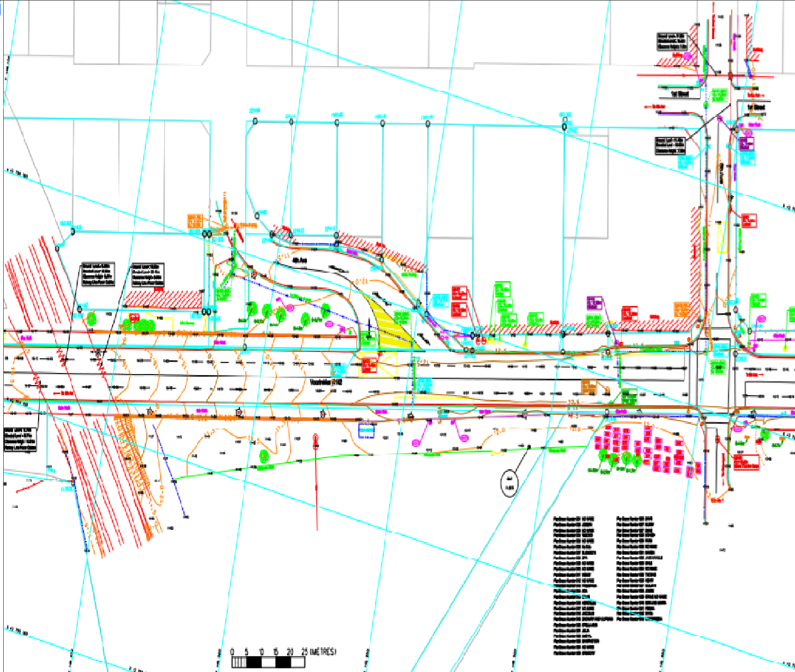795x672 pixels.
Task: Select the red box beside yellow crossed square
Action: (368, 366)
